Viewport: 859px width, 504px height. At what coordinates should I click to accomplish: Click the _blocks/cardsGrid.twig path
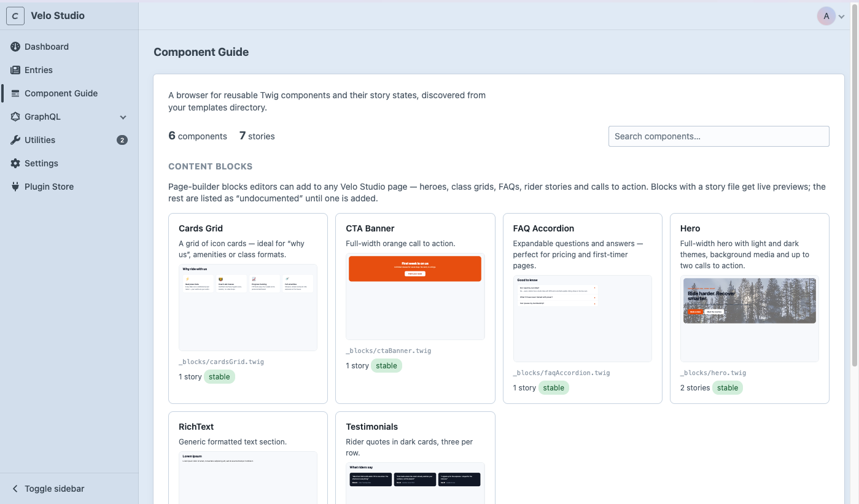click(x=221, y=362)
